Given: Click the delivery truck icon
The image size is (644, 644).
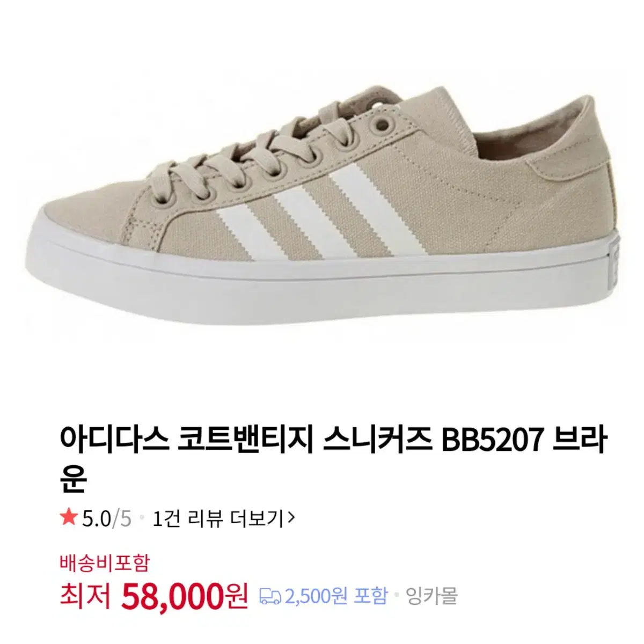Looking at the screenshot, I should [270, 597].
